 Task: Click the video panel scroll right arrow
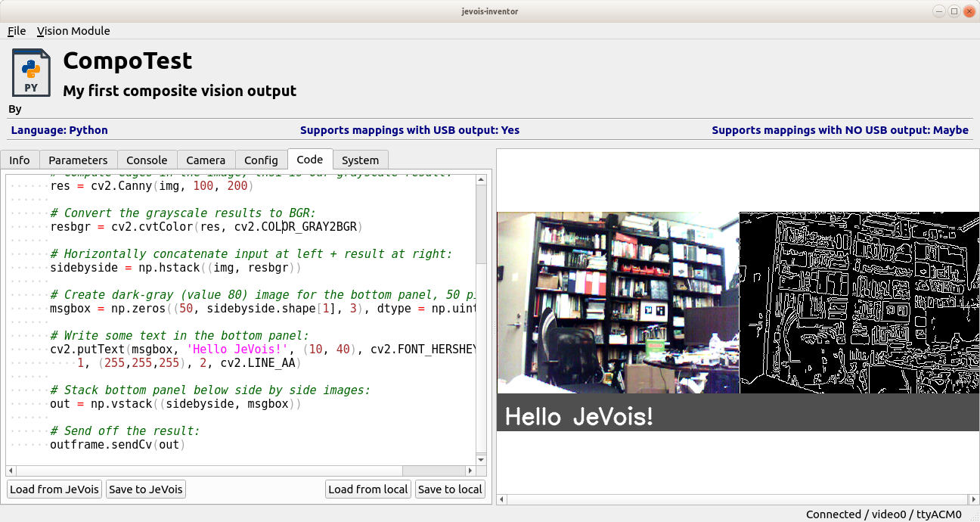pos(974,499)
